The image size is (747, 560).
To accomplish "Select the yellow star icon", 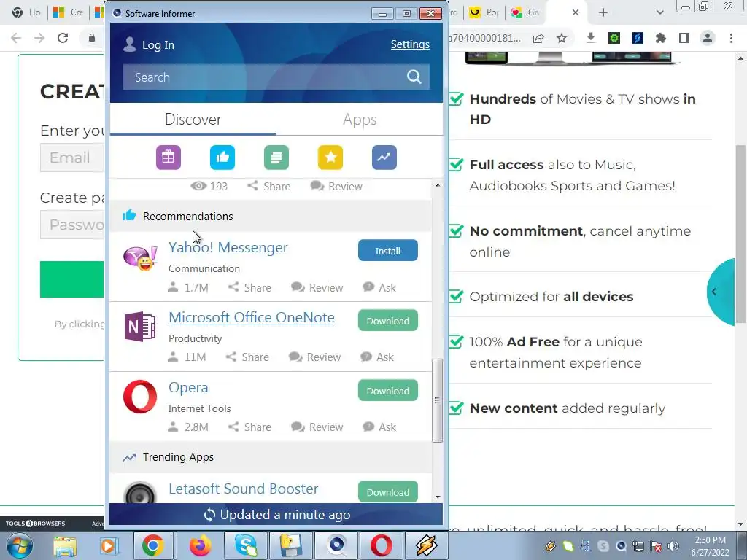I will coord(330,157).
